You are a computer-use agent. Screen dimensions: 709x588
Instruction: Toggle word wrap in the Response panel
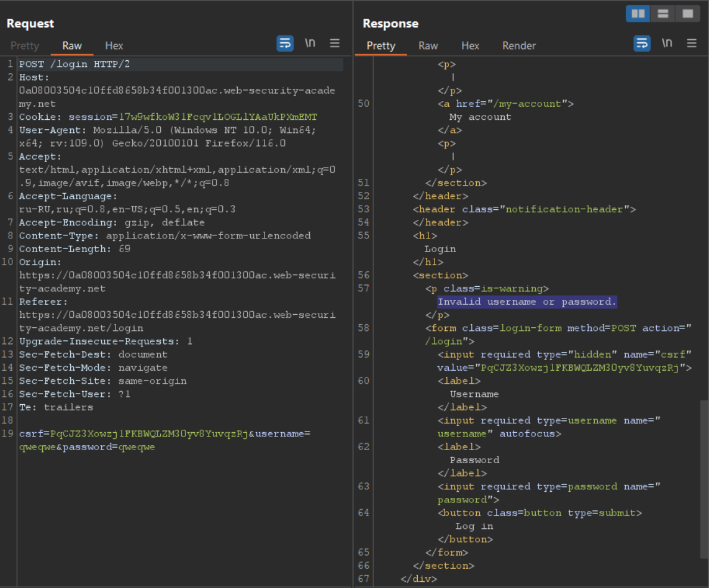click(642, 43)
